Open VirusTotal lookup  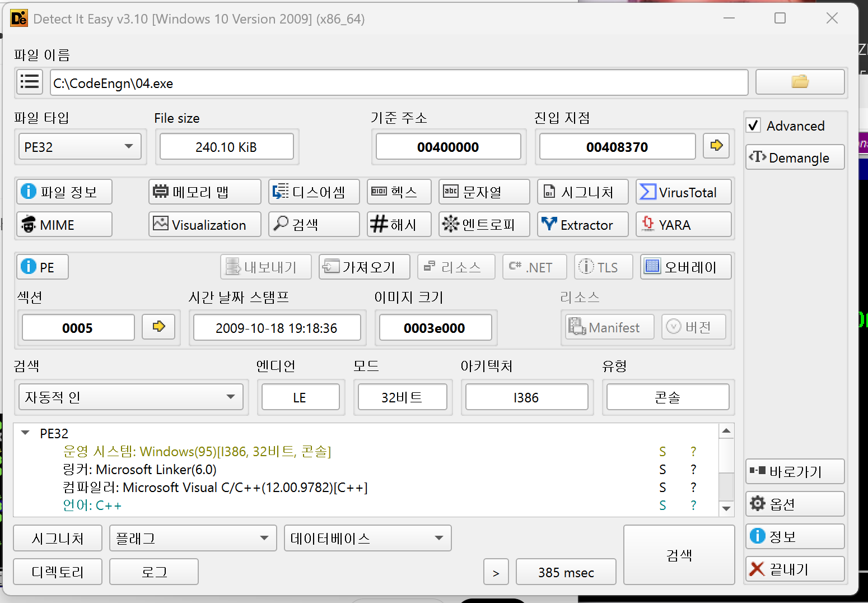click(x=684, y=192)
